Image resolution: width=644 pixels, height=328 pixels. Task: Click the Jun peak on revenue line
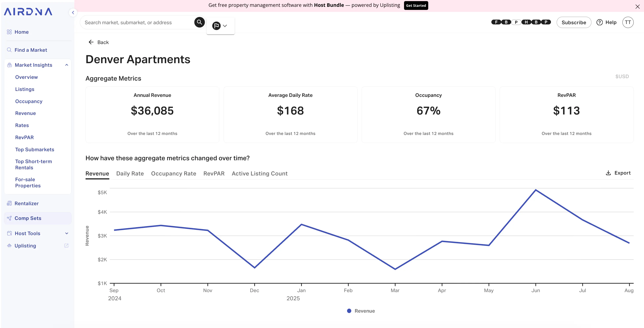pos(536,190)
